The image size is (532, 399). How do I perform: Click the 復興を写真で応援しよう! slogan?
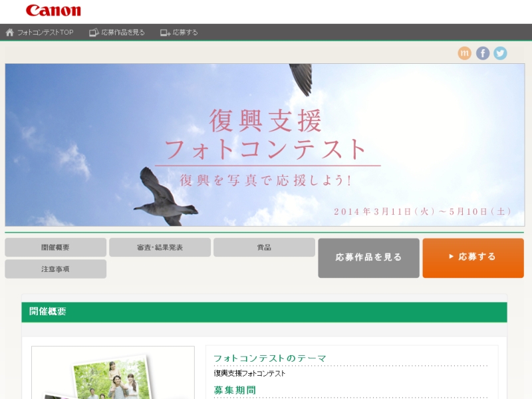[266, 180]
